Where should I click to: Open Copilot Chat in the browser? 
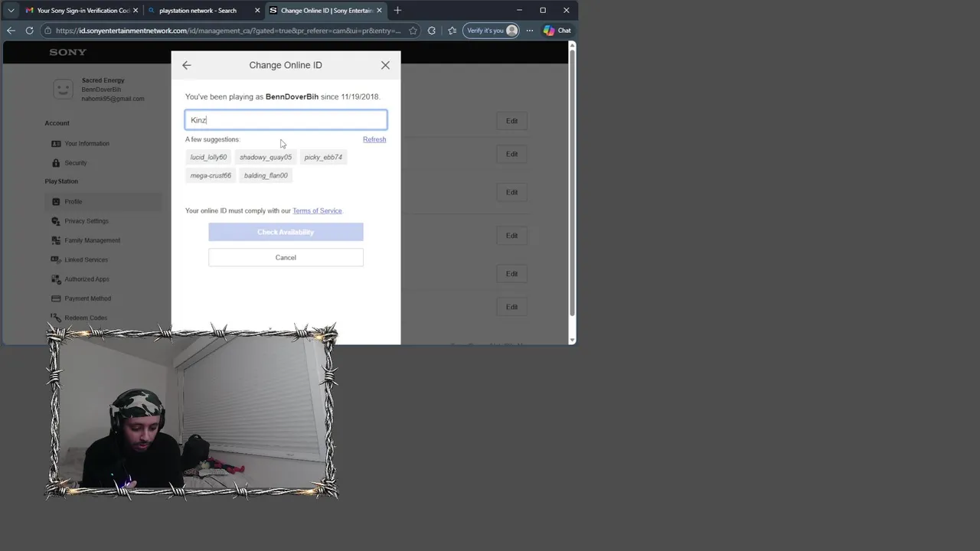[557, 31]
